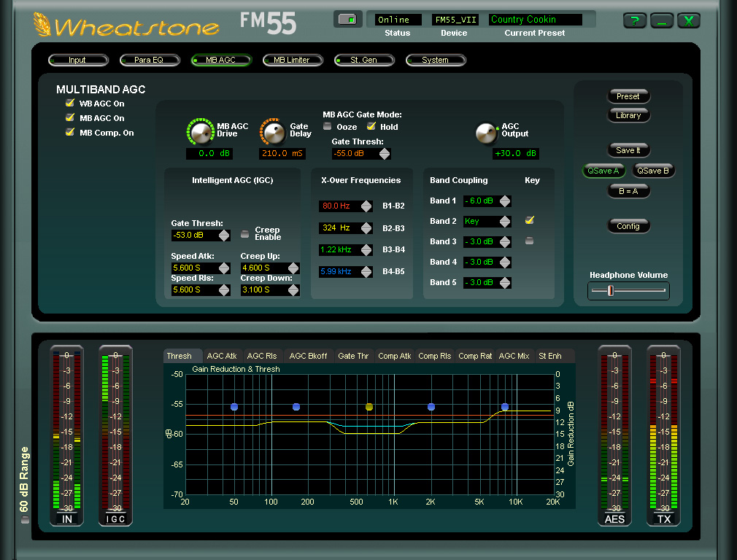737x560 pixels.
Task: Adjust the B1-B2 crossover frequency stepper
Action: (366, 206)
